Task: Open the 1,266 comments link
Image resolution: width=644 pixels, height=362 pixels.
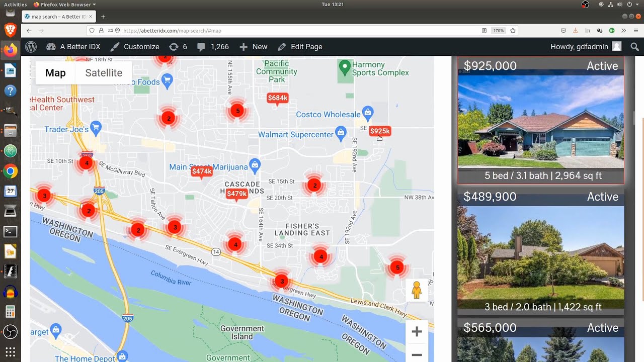Action: click(213, 47)
